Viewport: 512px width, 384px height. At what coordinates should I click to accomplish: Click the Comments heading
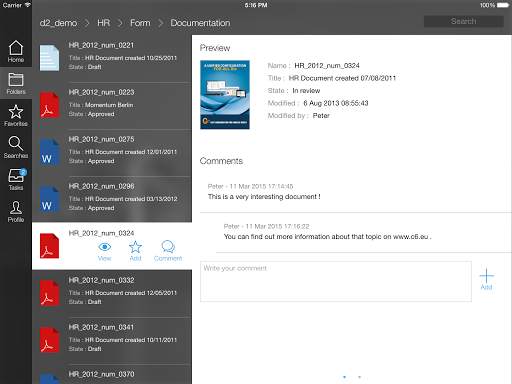tap(221, 161)
